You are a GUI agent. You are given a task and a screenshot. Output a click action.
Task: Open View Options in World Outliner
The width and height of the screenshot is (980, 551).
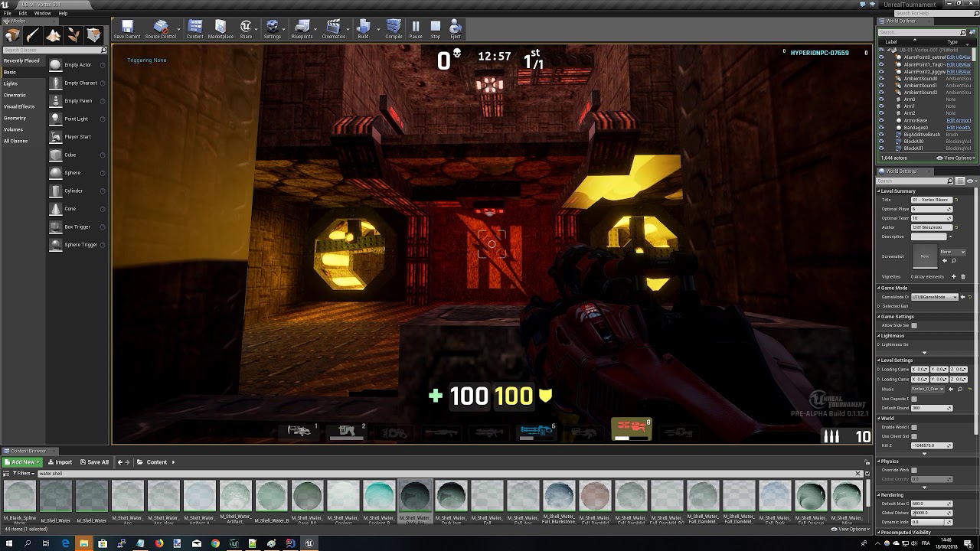pos(957,158)
